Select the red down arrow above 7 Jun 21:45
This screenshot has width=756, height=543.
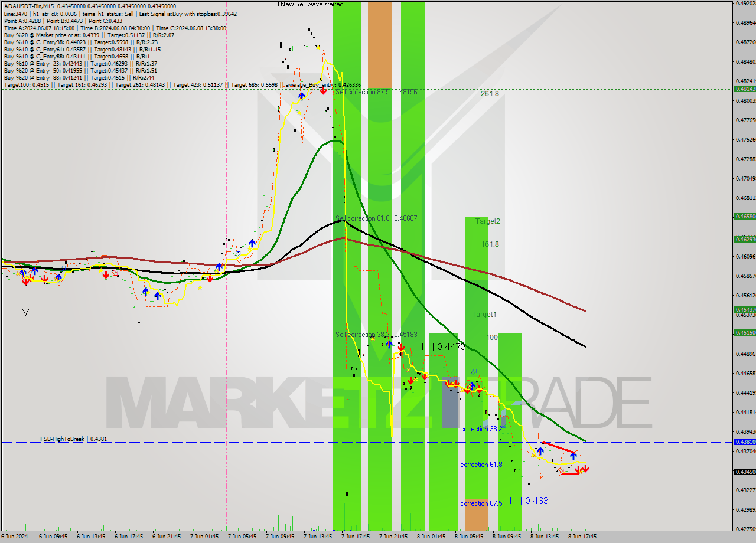(402, 349)
